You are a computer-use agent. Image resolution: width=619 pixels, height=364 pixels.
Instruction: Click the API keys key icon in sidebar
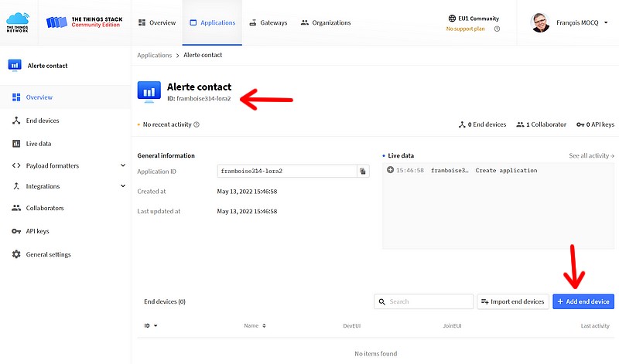click(16, 231)
